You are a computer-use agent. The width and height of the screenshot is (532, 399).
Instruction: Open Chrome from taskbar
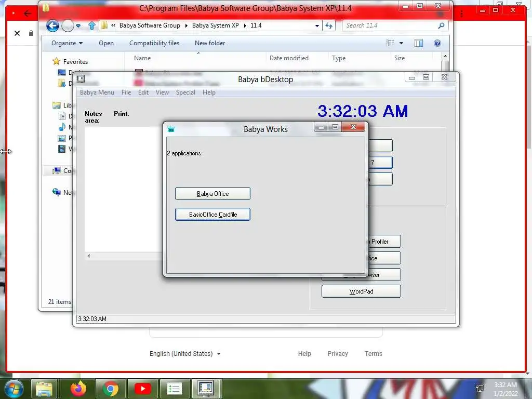click(x=110, y=389)
